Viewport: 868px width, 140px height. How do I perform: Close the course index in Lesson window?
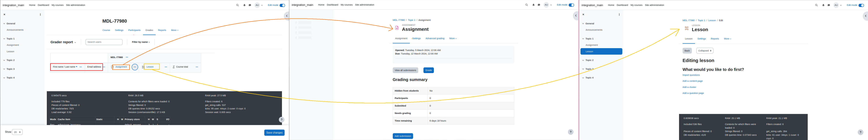(x=583, y=14)
